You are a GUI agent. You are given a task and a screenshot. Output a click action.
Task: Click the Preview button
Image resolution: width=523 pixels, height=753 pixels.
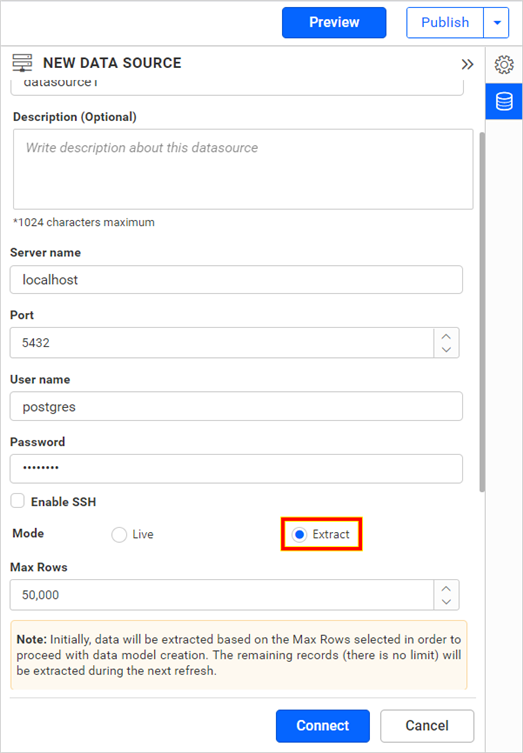[334, 23]
